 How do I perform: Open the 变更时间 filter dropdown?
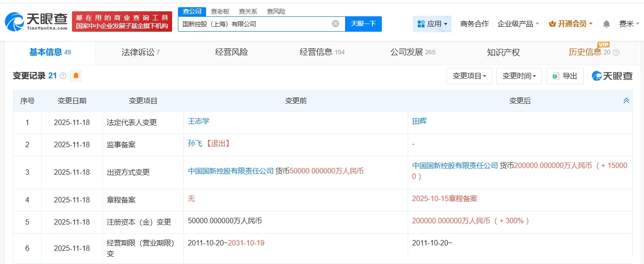[519, 76]
